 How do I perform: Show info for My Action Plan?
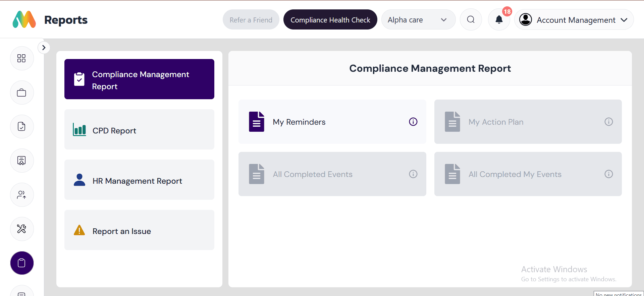pyautogui.click(x=608, y=122)
